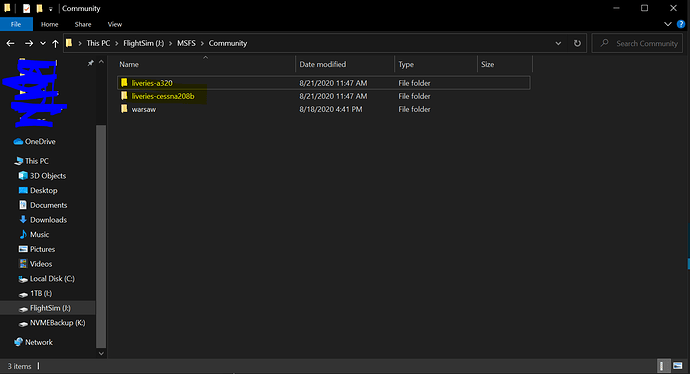Viewport: 690px width, 374px height.
Task: Click the warsaw date 8/18/2020 4:41 PM
Action: click(330, 109)
